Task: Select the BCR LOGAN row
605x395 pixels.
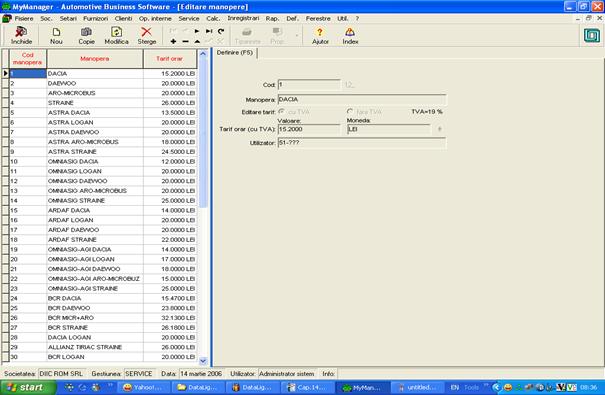Action: pyautogui.click(x=103, y=357)
